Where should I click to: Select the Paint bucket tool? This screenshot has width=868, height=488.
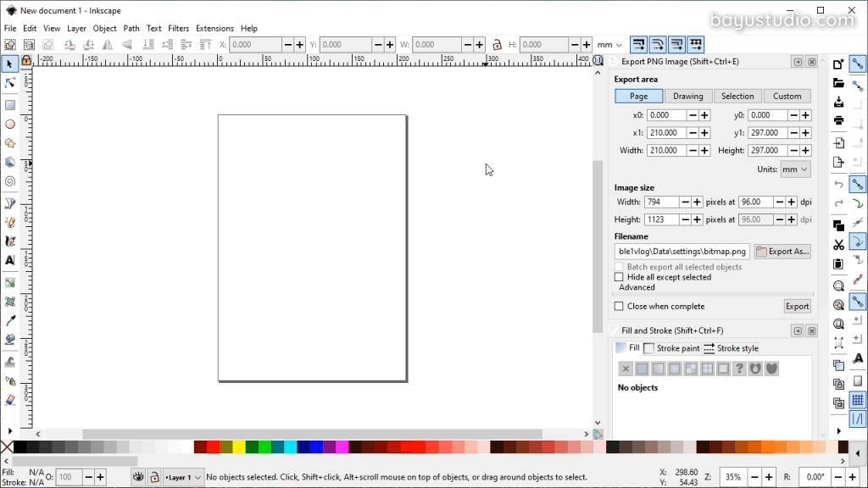10,340
